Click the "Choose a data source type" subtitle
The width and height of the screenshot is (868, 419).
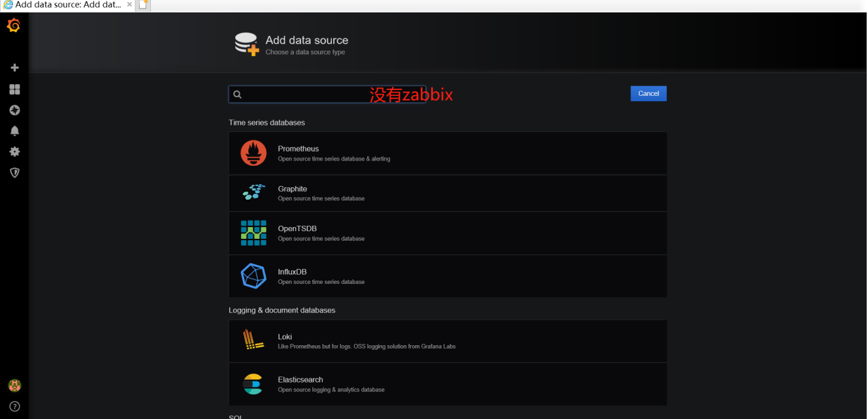point(305,52)
